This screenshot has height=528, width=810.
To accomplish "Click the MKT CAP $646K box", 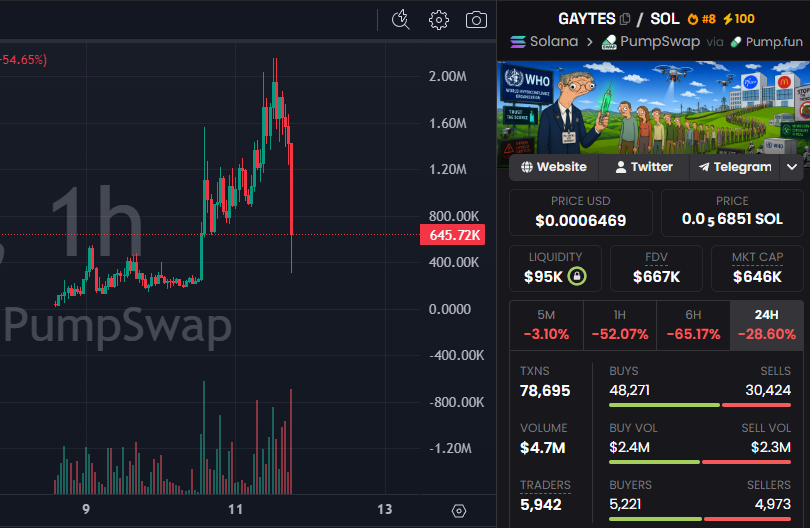I will 757,268.
